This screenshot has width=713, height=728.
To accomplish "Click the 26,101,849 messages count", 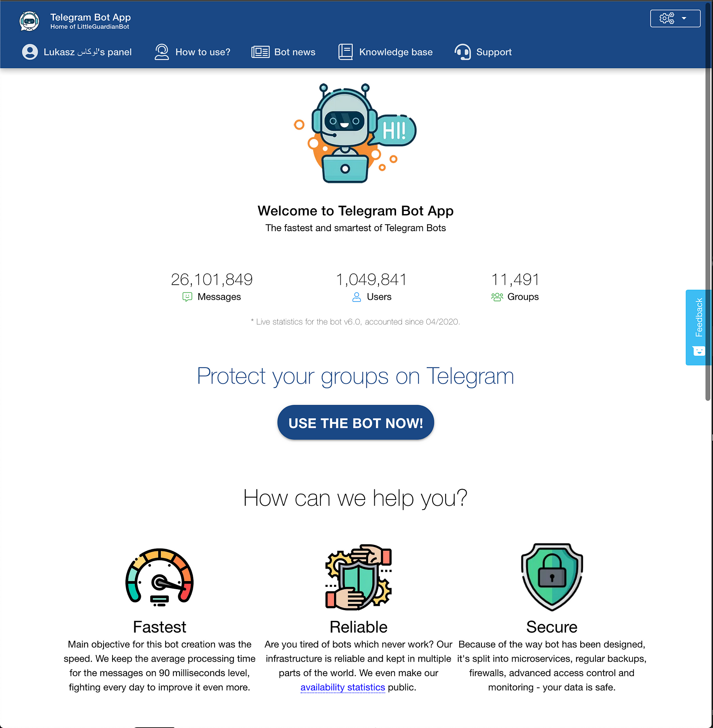I will click(212, 279).
